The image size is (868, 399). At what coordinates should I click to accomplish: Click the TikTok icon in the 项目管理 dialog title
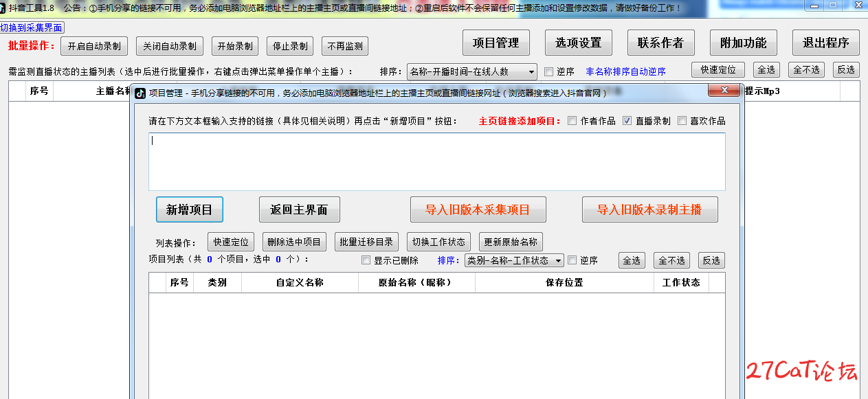tap(140, 93)
